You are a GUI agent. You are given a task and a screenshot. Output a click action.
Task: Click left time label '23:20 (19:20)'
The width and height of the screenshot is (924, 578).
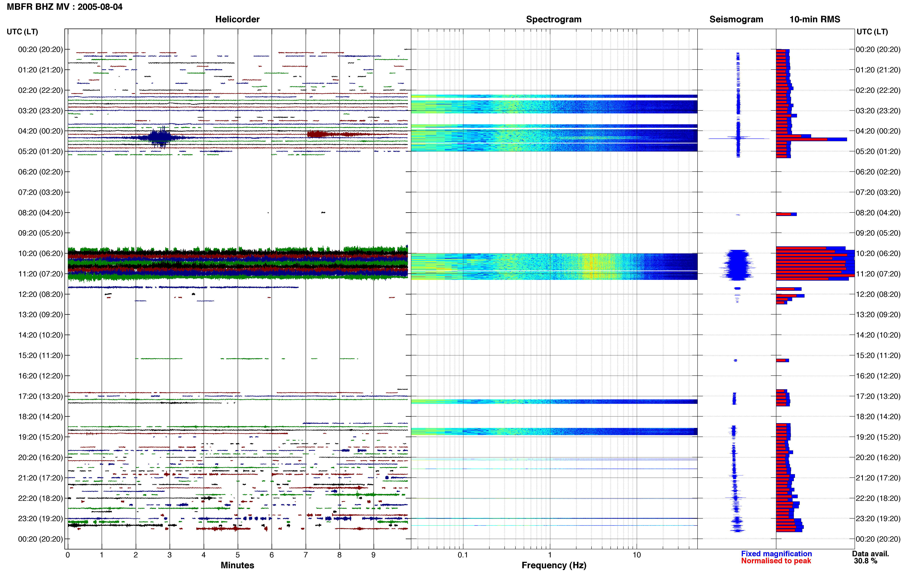(x=40, y=518)
